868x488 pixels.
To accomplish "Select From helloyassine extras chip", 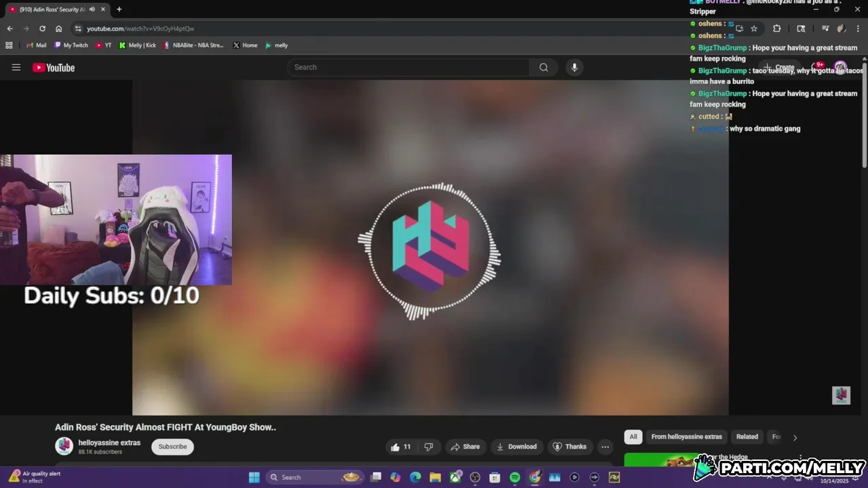I will pos(686,436).
